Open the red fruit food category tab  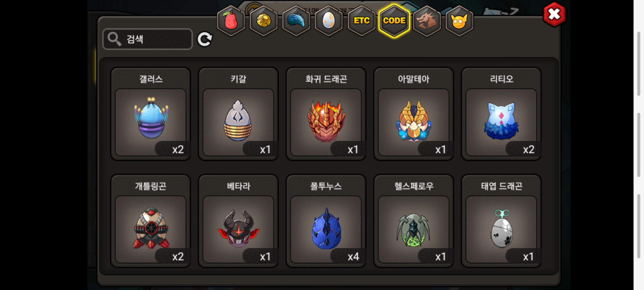click(231, 21)
